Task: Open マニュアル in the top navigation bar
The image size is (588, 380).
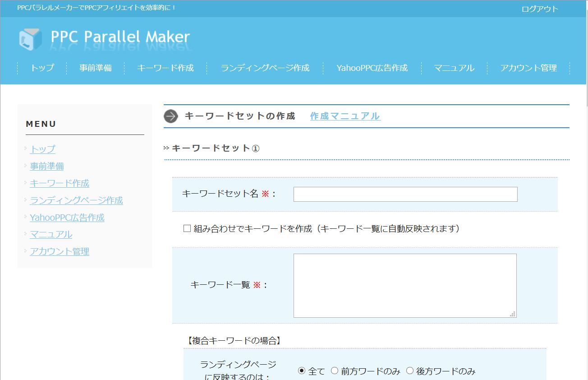Action: click(x=454, y=68)
